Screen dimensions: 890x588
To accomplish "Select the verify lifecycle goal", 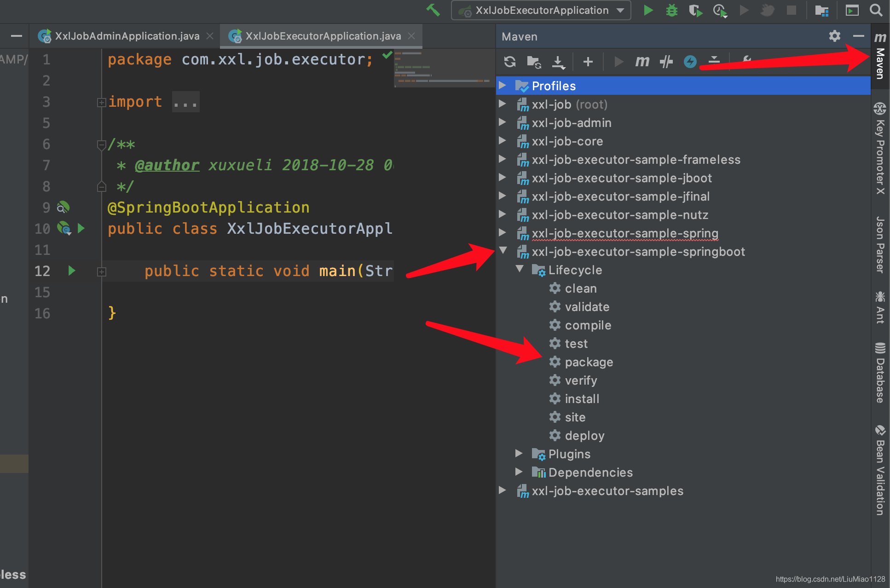I will 573,380.
